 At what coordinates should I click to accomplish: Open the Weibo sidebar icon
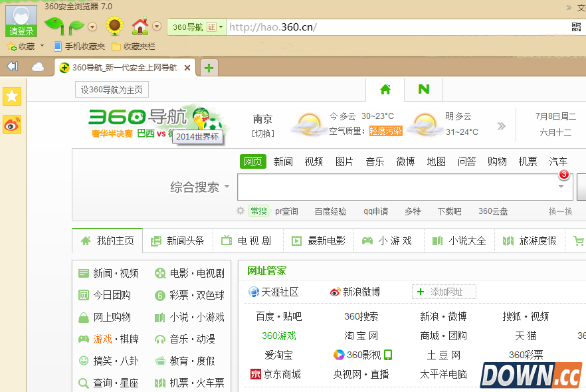(x=12, y=124)
